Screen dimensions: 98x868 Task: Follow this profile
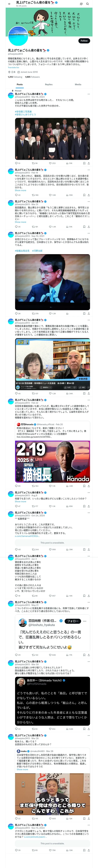click(84, 41)
